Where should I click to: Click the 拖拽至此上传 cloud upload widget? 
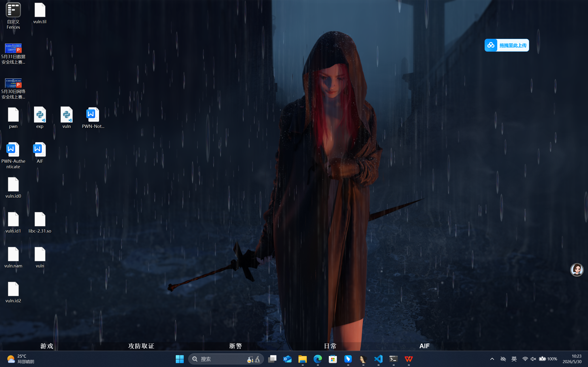click(x=507, y=45)
